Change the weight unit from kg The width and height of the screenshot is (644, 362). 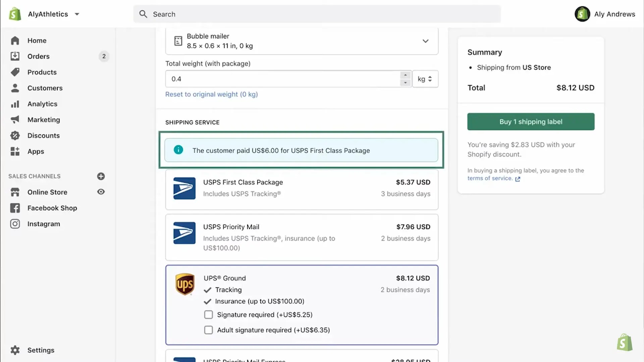[x=425, y=79]
